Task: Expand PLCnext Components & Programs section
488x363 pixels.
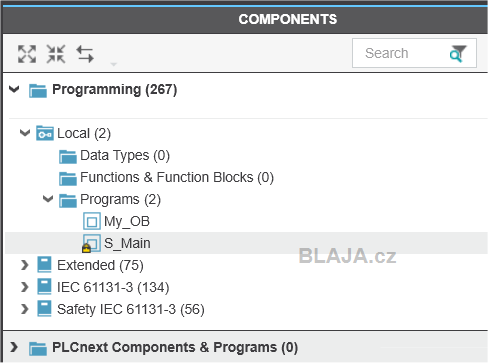Action: pyautogui.click(x=14, y=347)
